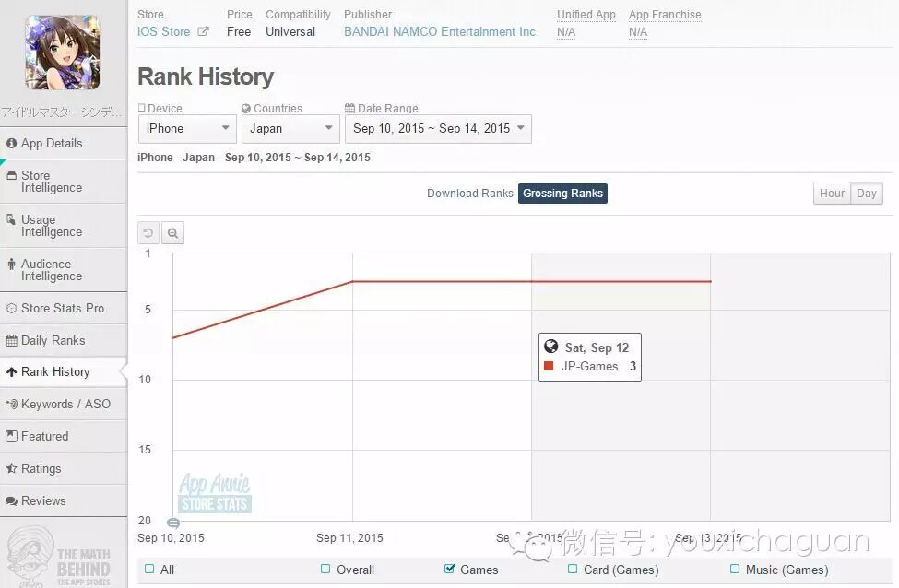This screenshot has width=899, height=588.
Task: Click the App Details info icon
Action: pos(11,143)
